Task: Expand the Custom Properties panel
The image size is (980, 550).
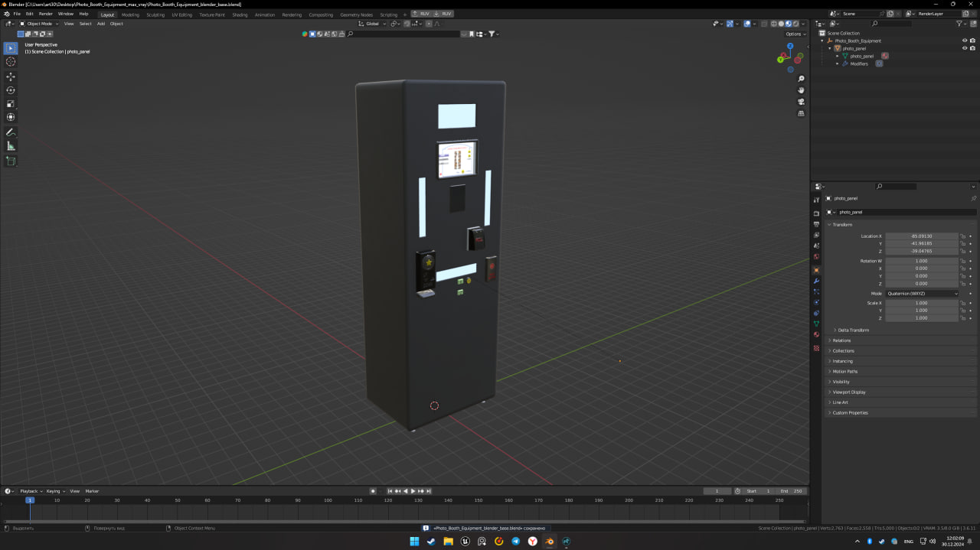Action: tap(850, 412)
